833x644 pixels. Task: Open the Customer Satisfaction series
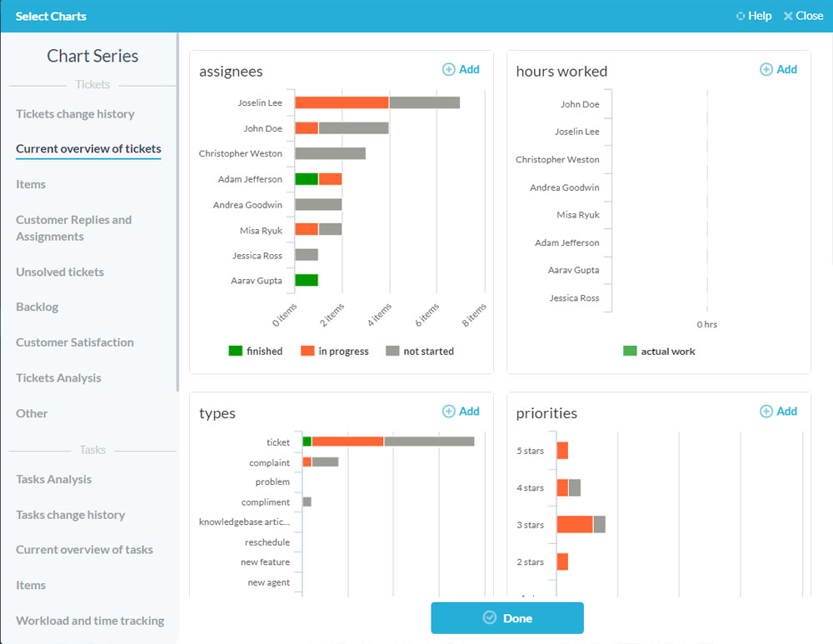point(75,342)
